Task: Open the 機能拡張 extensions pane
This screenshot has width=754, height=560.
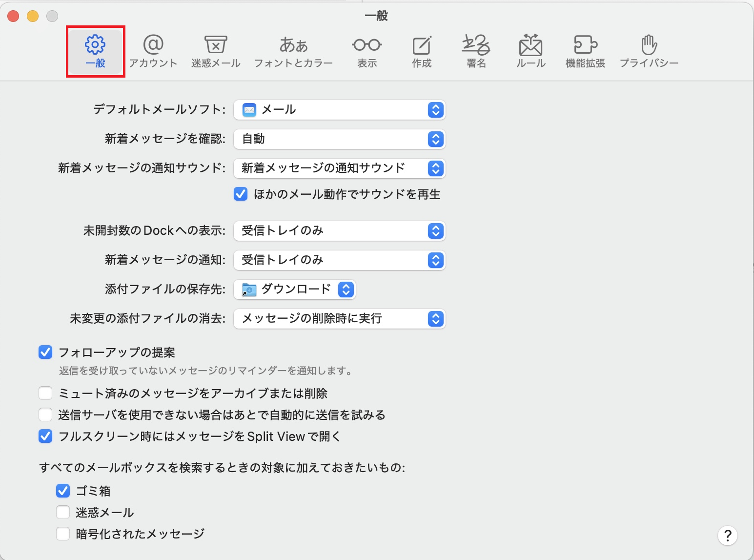Action: (585, 51)
